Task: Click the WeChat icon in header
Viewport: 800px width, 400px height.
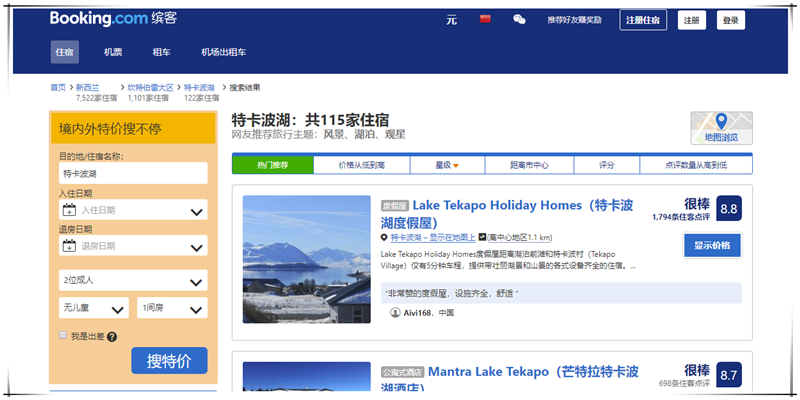Action: 519,20
